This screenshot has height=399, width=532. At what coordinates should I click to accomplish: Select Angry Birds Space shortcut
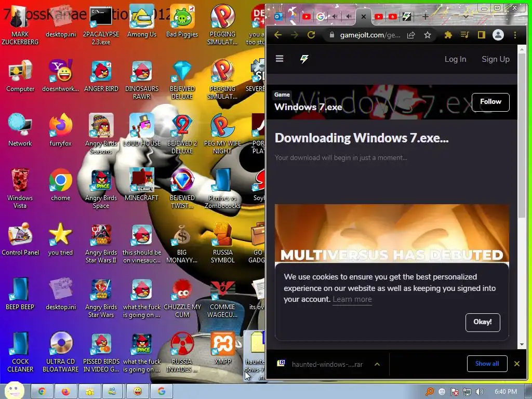(x=101, y=188)
